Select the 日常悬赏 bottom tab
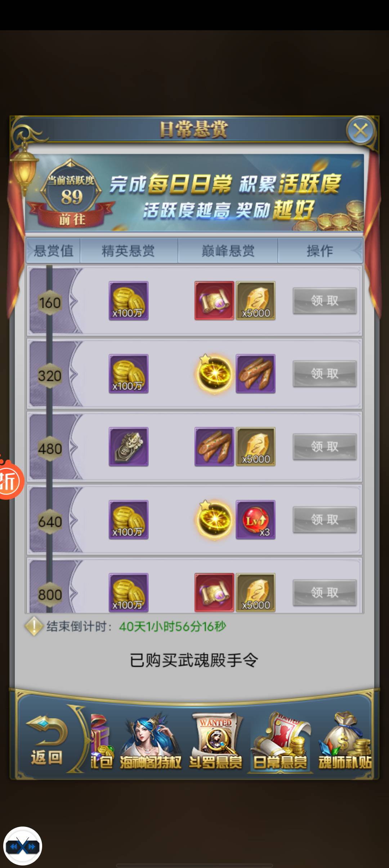The width and height of the screenshot is (389, 868). coord(280,742)
